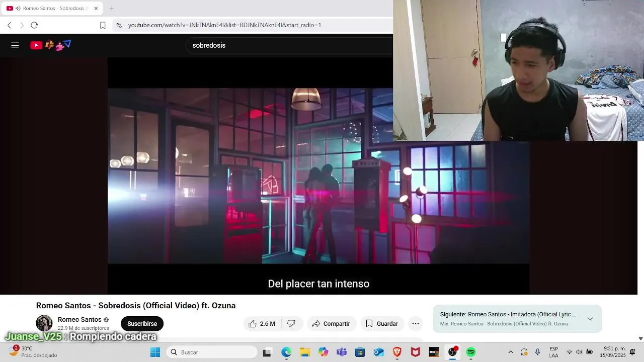This screenshot has width=644, height=362.
Task: Open Brave browser from taskbar
Action: [x=397, y=352]
